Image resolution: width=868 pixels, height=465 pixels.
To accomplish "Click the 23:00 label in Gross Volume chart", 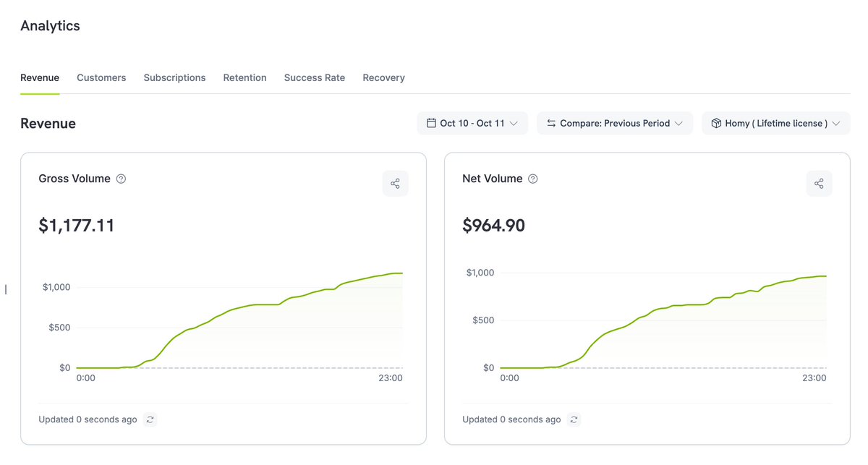I will 391,377.
